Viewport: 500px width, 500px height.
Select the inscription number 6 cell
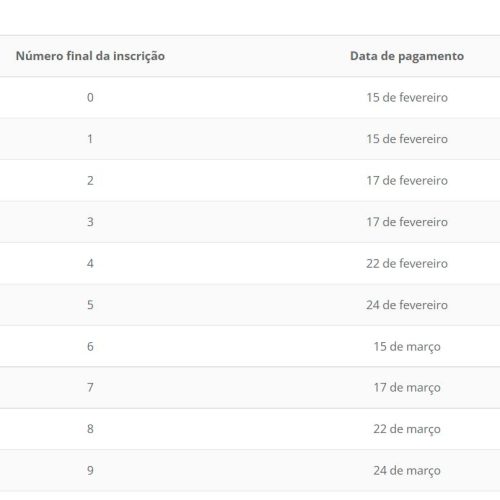click(90, 346)
